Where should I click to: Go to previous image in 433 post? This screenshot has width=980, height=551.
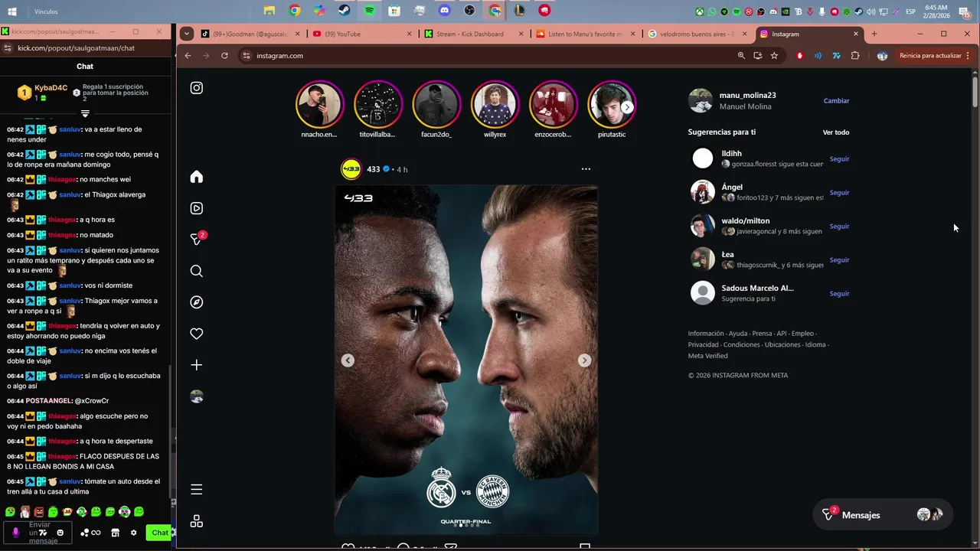pyautogui.click(x=348, y=360)
